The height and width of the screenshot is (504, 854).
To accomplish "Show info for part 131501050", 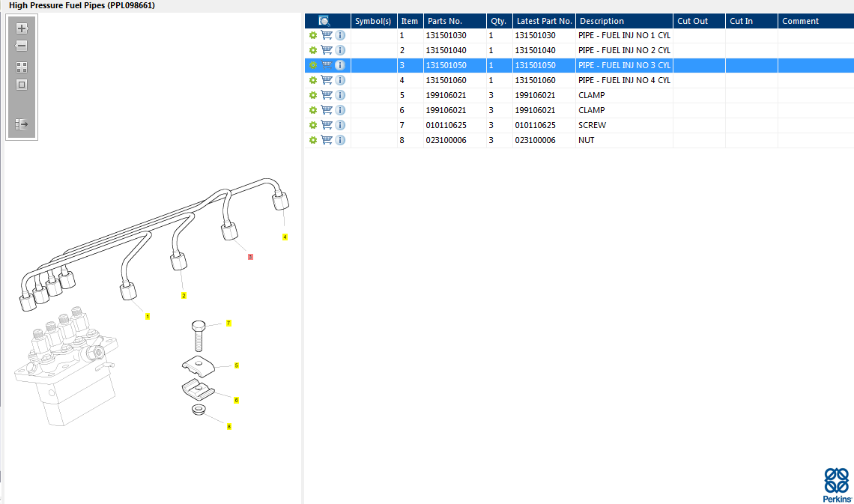I will coord(340,65).
